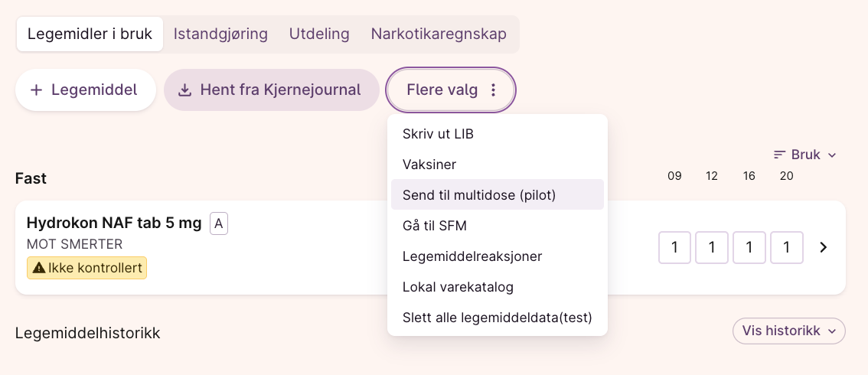Click the plus icon on Legemiddel button
The image size is (868, 375).
click(36, 90)
